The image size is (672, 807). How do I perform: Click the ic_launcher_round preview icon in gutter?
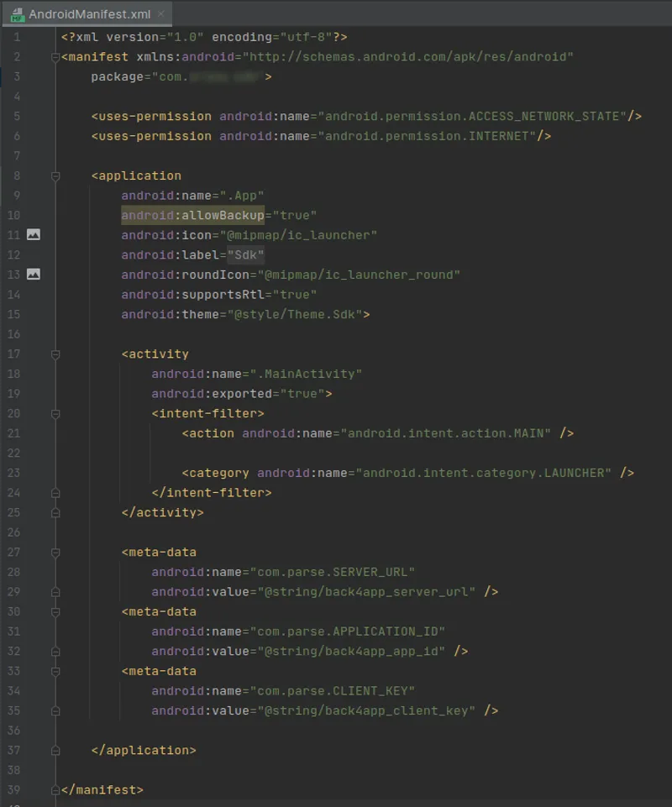coord(32,275)
